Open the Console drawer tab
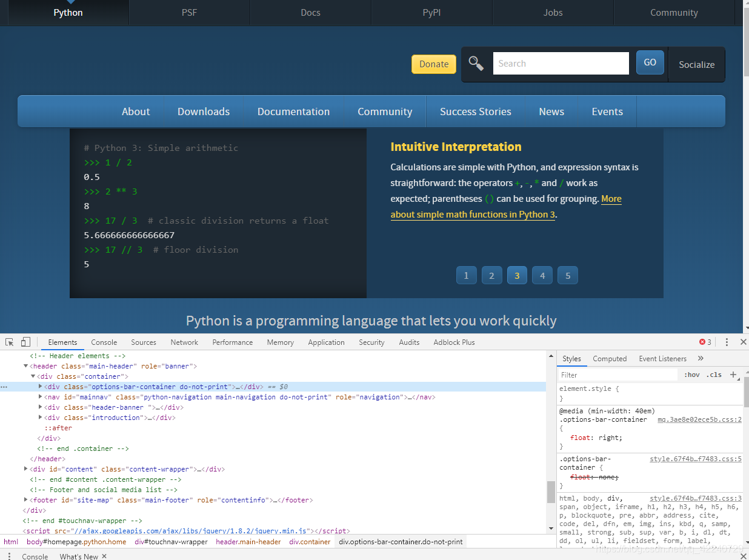Viewport: 749px width, 560px height. click(x=35, y=556)
